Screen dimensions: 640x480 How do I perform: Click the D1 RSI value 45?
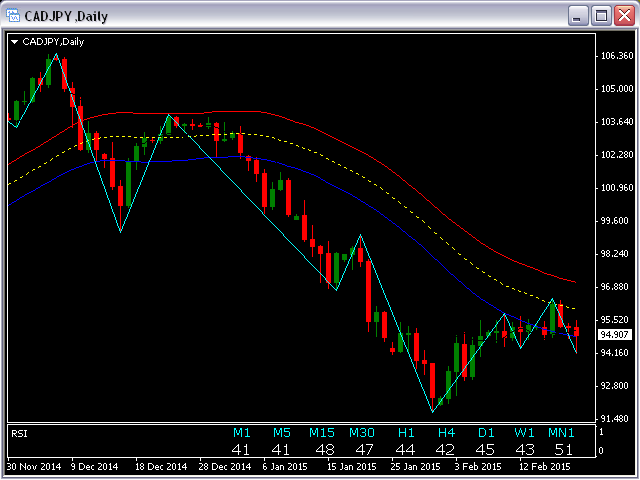(x=485, y=450)
